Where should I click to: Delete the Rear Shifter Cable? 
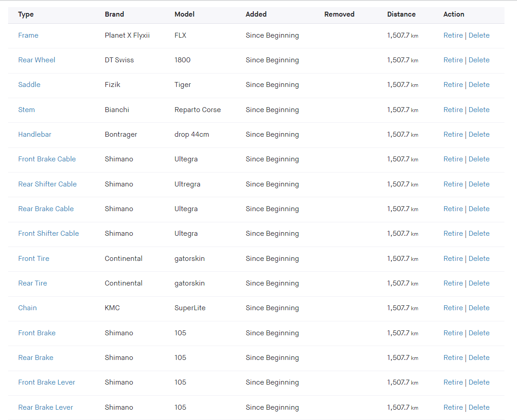pos(479,184)
